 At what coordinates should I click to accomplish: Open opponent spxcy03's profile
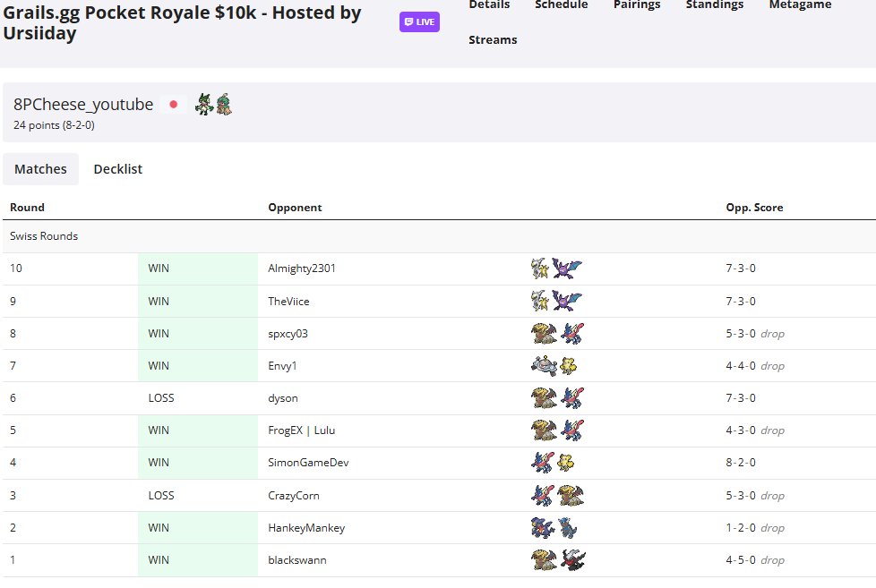(x=288, y=334)
